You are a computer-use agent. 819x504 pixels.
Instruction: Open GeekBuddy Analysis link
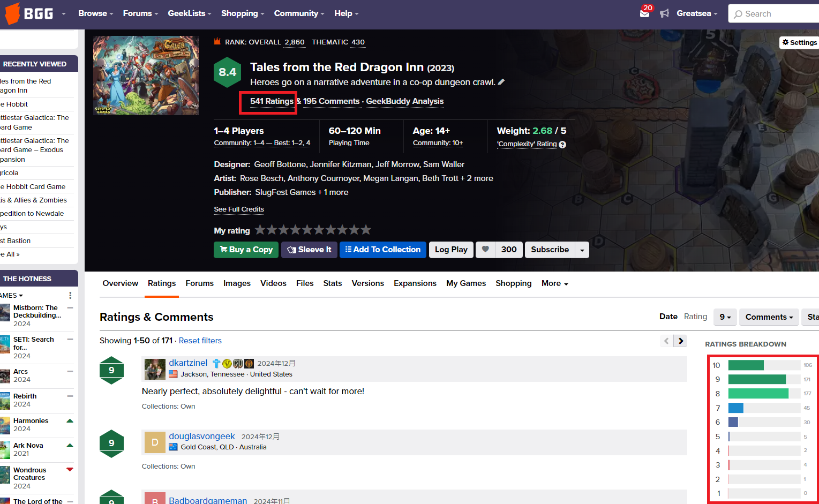[x=405, y=101]
